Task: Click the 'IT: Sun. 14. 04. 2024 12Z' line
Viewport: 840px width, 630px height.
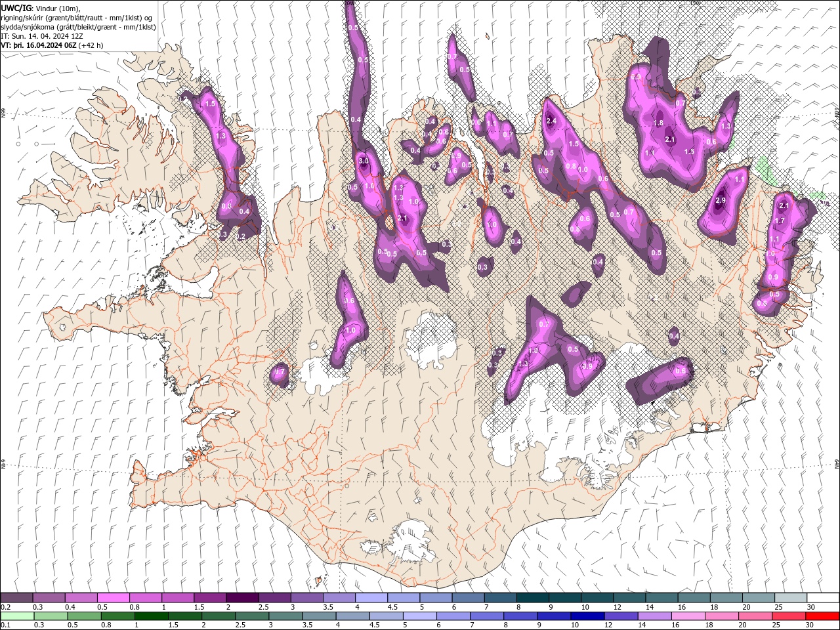Action: [42, 36]
